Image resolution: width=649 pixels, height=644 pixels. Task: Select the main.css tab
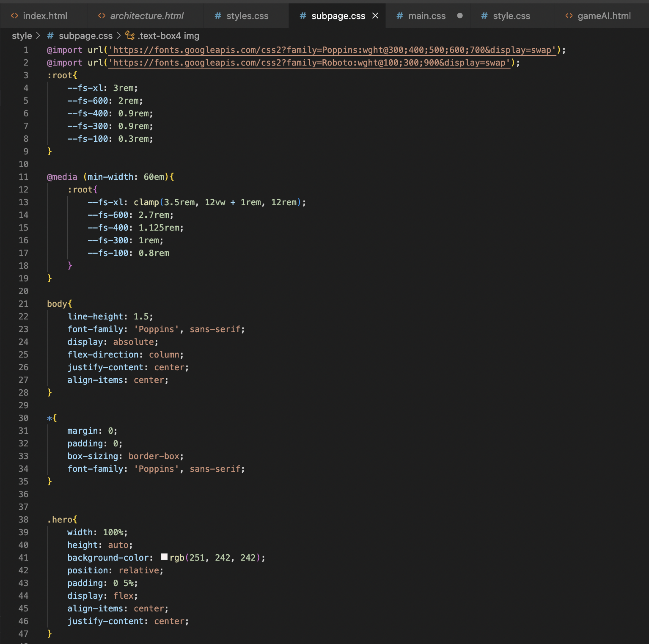point(426,16)
